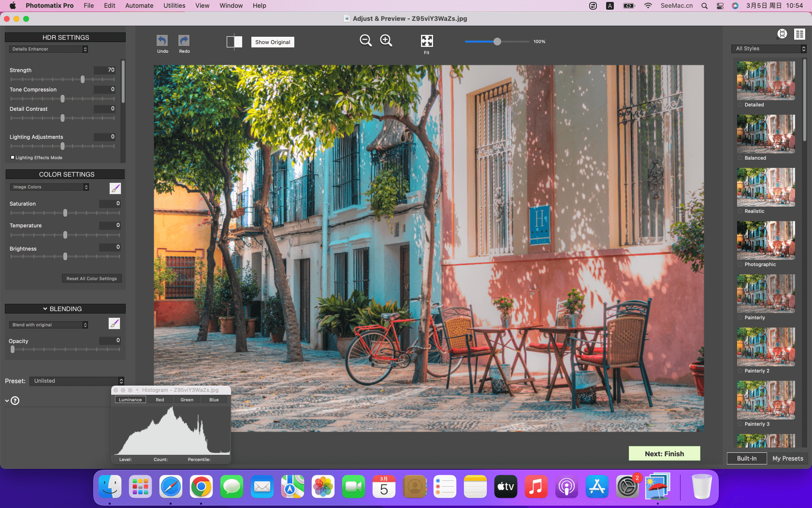This screenshot has height=508, width=812.
Task: Expand the All Styles filter dropdown
Action: (x=768, y=48)
